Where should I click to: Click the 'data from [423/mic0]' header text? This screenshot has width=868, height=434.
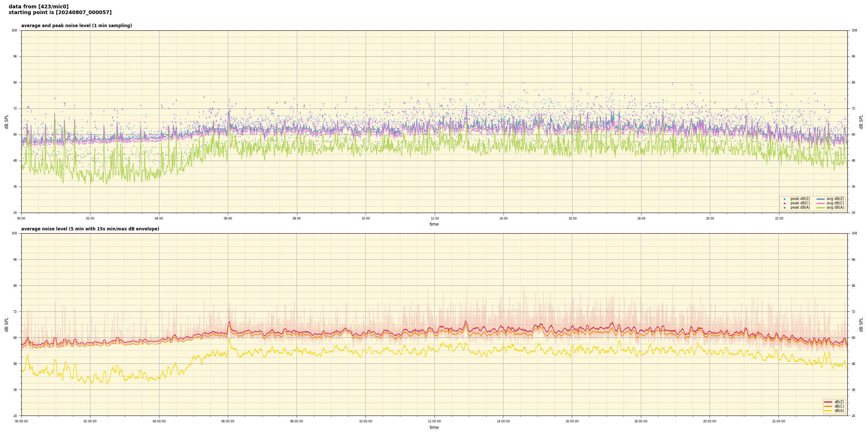pyautogui.click(x=38, y=7)
